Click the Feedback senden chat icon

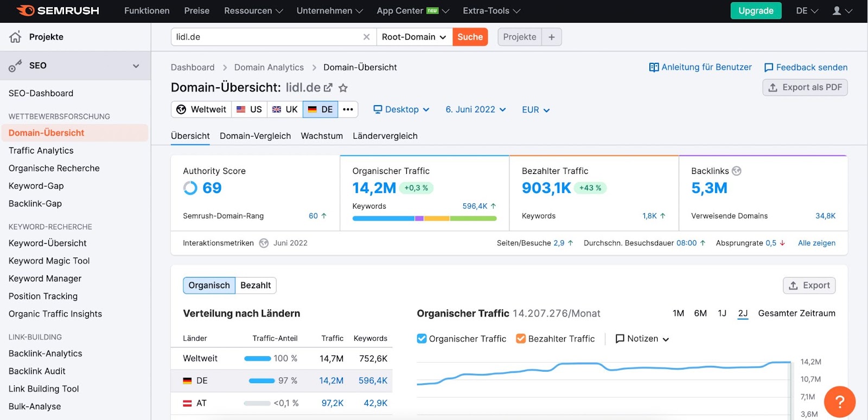coord(769,67)
